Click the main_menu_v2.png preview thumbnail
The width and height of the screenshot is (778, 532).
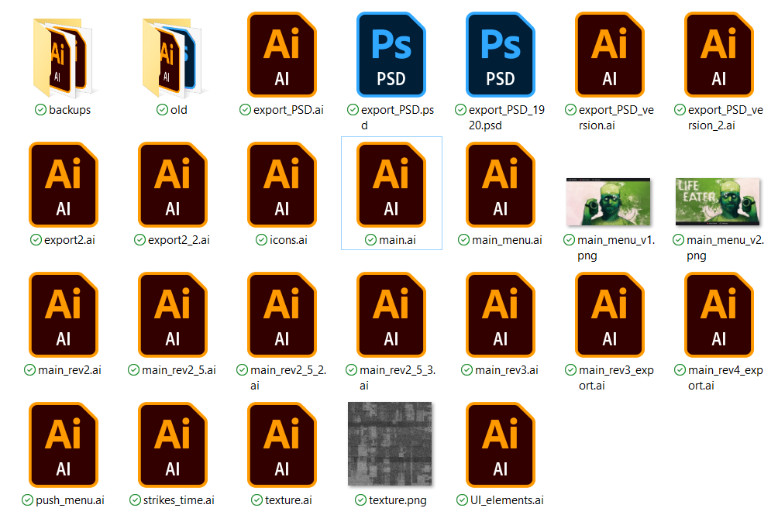click(719, 200)
